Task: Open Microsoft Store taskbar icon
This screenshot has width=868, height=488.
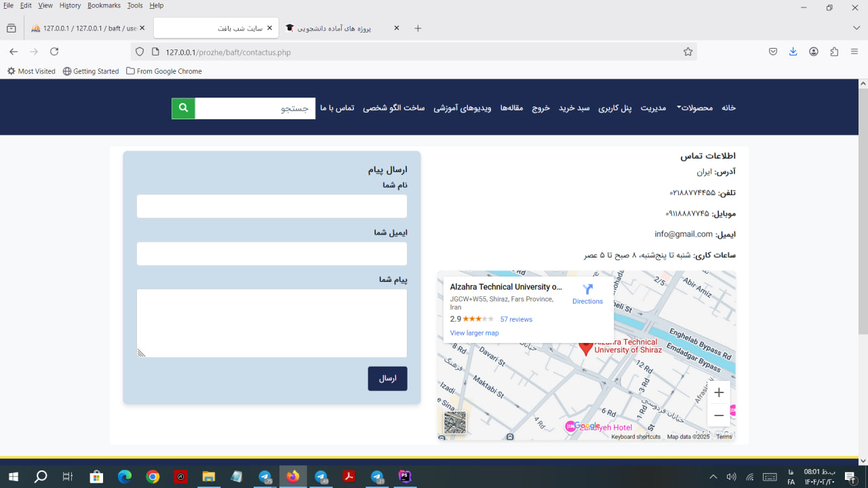Action: [96, 476]
